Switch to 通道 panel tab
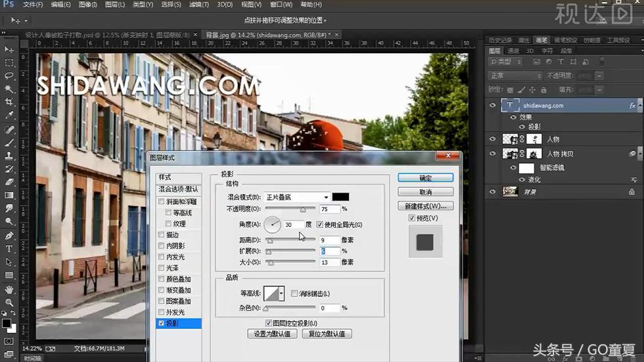 [513, 51]
